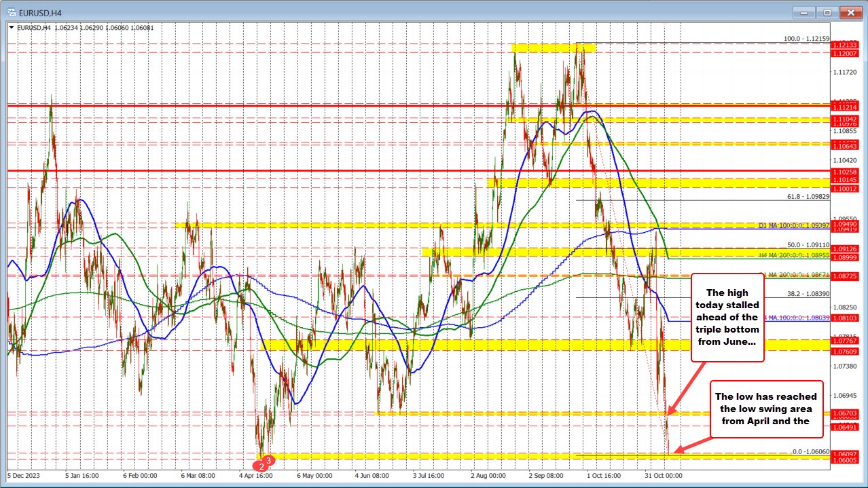Image resolution: width=868 pixels, height=488 pixels.
Task: Minimize the EURUSD chart window
Action: (x=803, y=12)
